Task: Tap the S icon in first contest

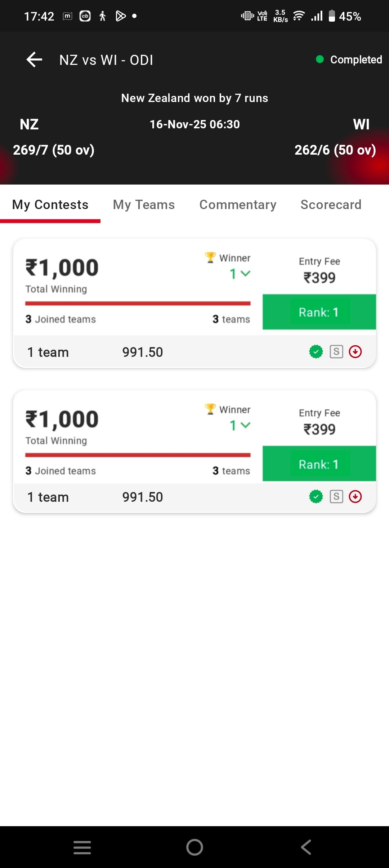Action: [336, 351]
